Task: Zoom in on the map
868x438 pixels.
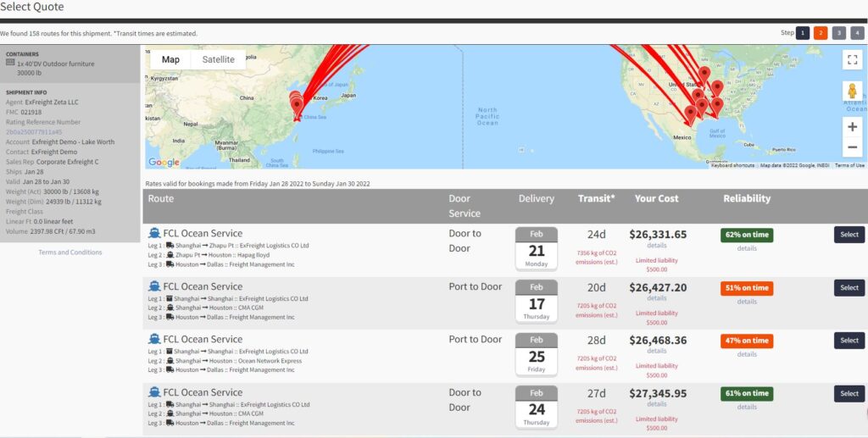Action: (x=852, y=127)
